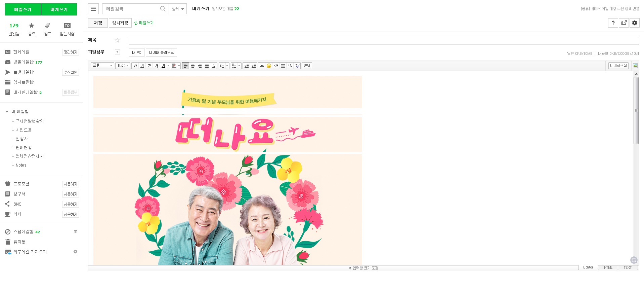Viewport: 644px width, 289px height.
Task: Show important starred mail (중요)
Action: point(32,29)
